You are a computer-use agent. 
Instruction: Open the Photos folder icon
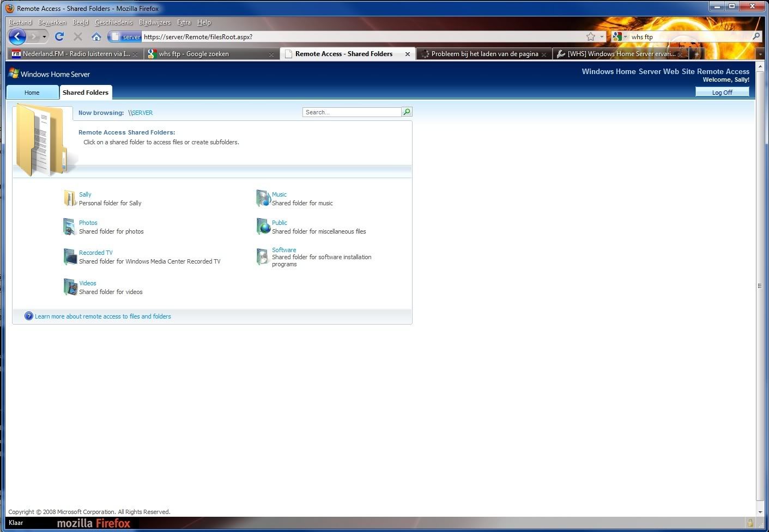[x=70, y=227]
